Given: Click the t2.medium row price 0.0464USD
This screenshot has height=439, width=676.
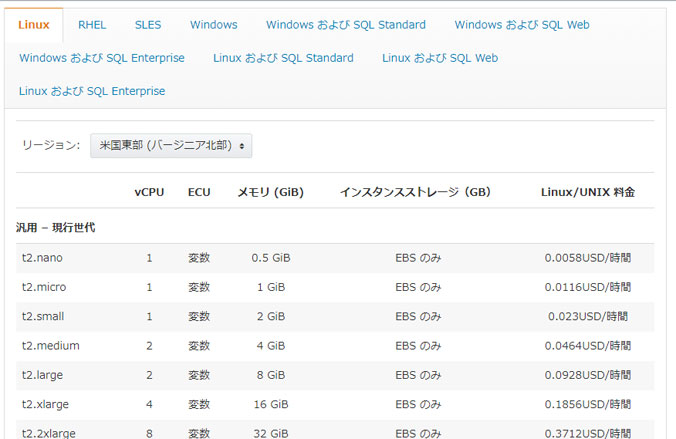Looking at the screenshot, I should (x=588, y=346).
